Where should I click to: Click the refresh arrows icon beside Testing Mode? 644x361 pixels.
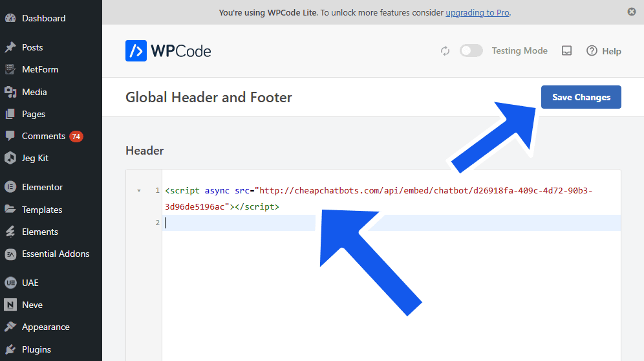[445, 51]
